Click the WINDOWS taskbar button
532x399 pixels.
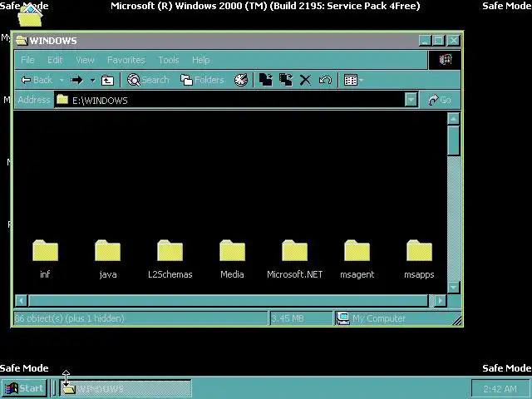(x=126, y=388)
